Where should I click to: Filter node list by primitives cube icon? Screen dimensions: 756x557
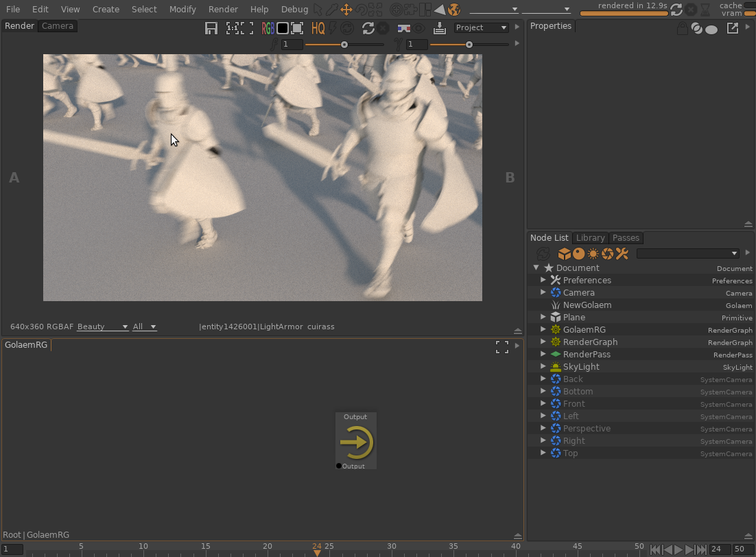pyautogui.click(x=564, y=254)
